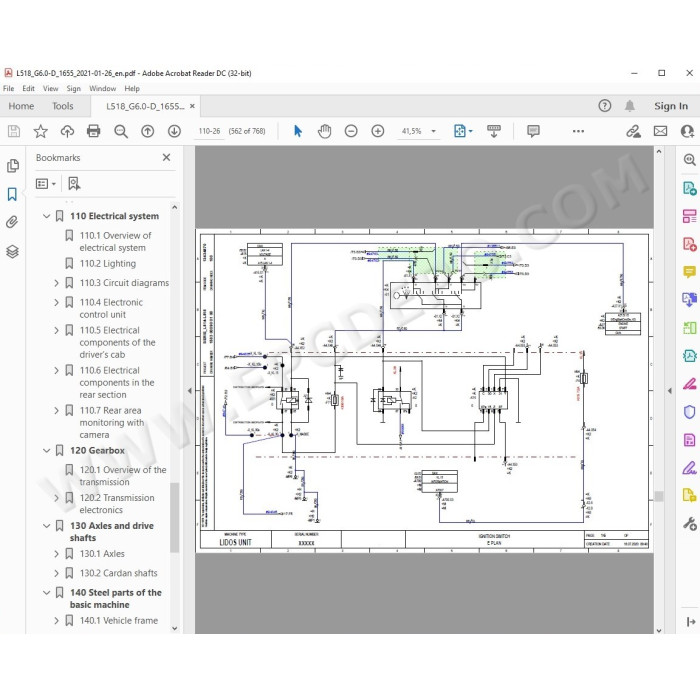This screenshot has height=700, width=700.
Task: Activate the hand pan tool
Action: [325, 131]
